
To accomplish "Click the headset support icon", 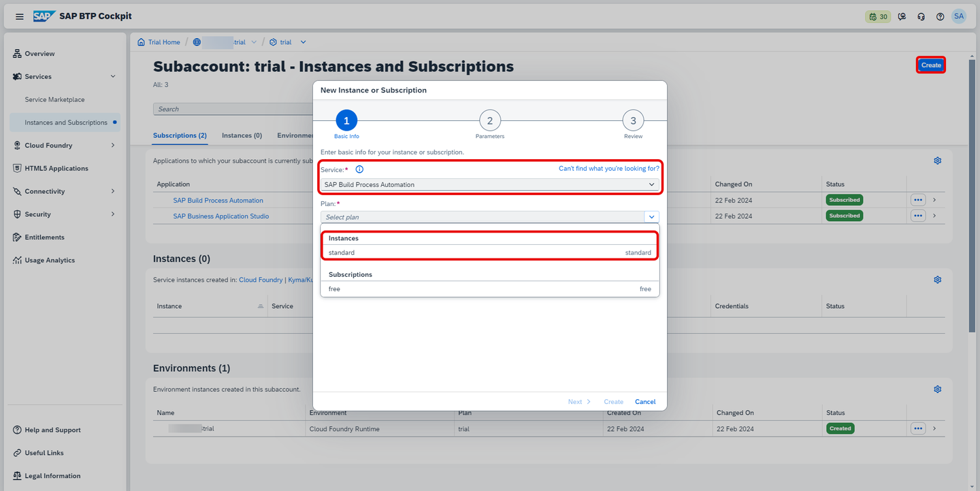I will 921,16.
